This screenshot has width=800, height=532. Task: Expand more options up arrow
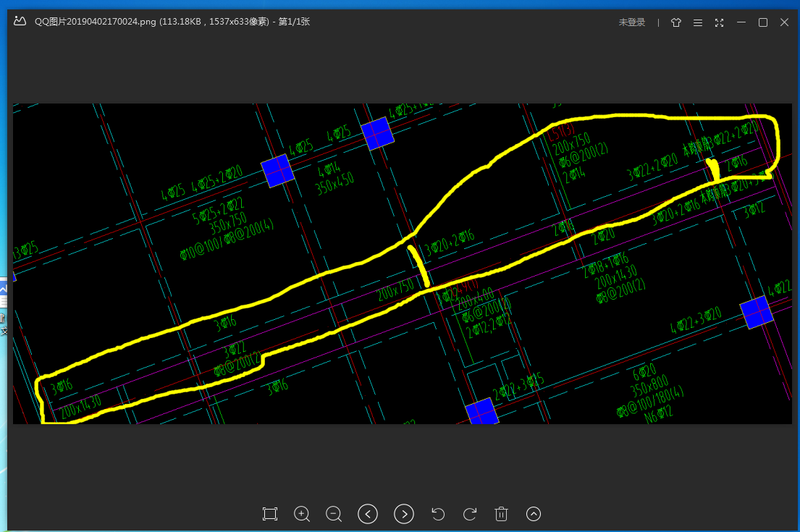534,514
